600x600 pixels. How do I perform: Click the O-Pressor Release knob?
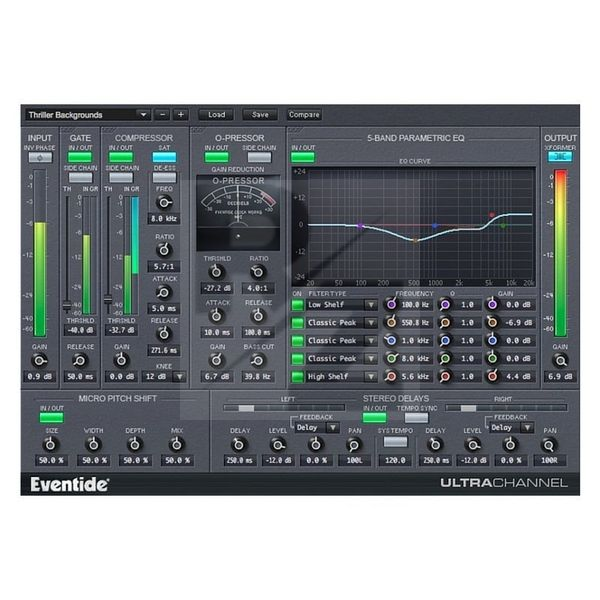[x=258, y=316]
